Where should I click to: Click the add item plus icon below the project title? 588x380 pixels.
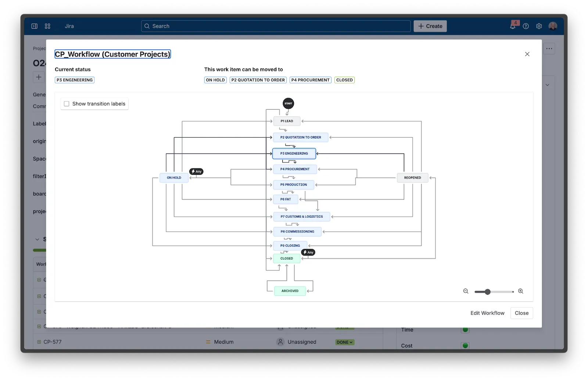pos(39,77)
